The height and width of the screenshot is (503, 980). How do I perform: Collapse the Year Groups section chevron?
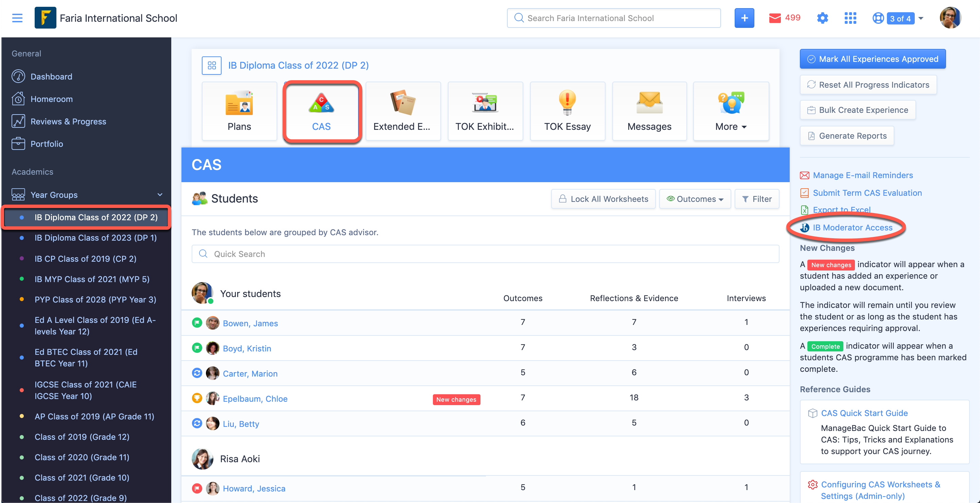point(160,195)
